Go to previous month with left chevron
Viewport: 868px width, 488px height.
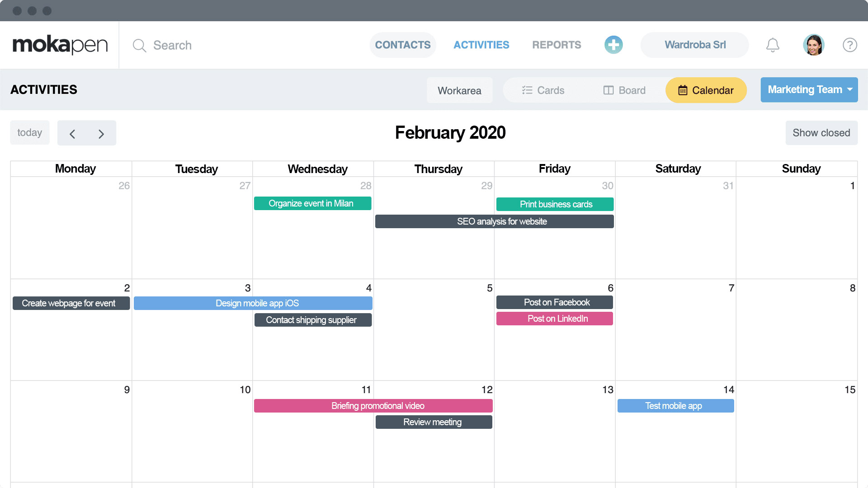click(x=72, y=133)
